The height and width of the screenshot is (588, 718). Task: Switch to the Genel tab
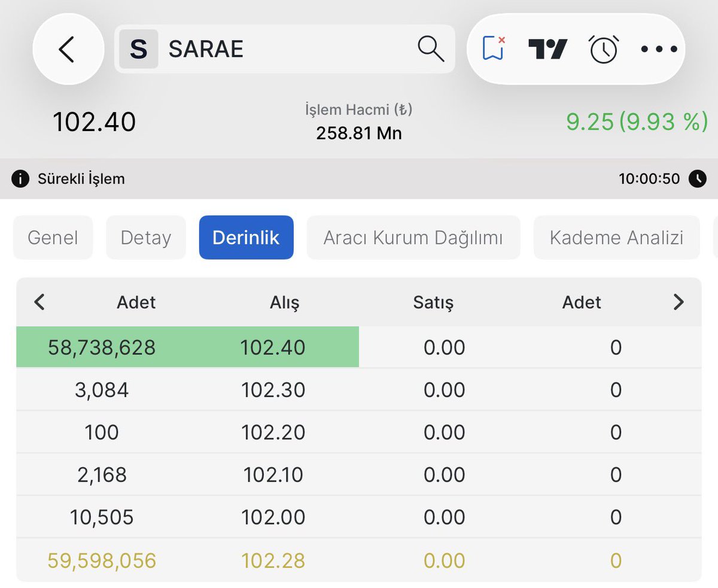pos(53,237)
